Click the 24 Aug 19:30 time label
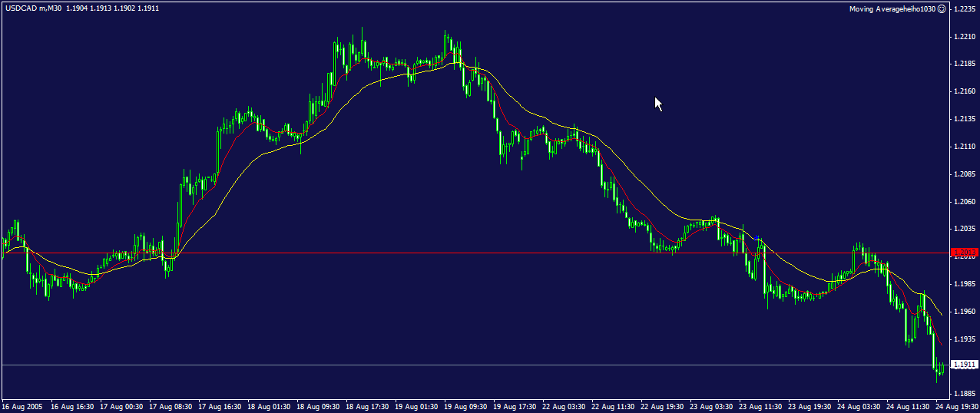The height and width of the screenshot is (413, 980). point(957,405)
